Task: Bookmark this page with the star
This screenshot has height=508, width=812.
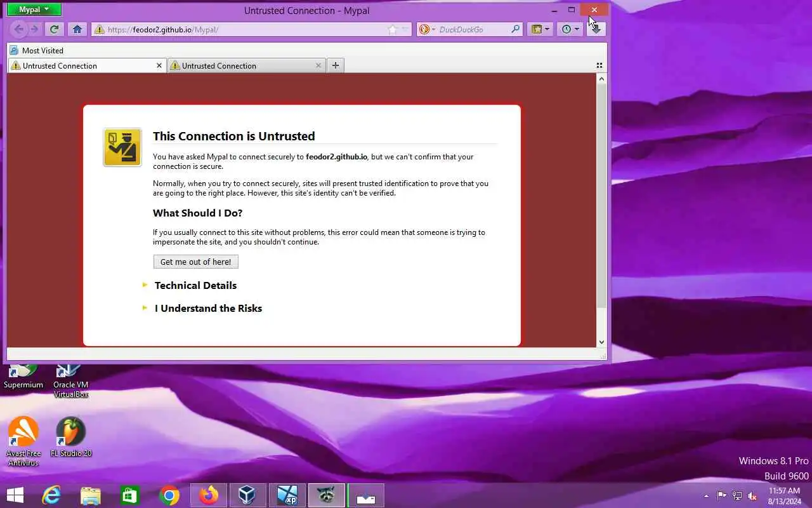Action: pyautogui.click(x=392, y=29)
